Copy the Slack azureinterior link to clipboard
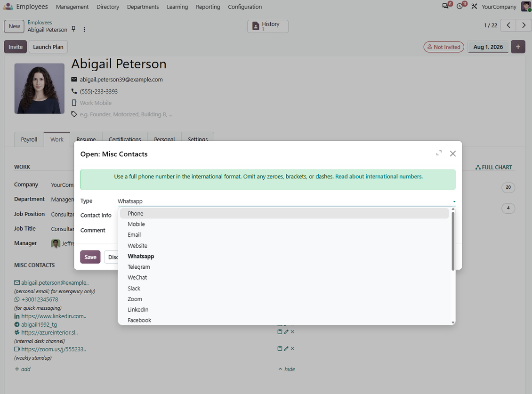The image size is (532, 394). click(x=280, y=332)
